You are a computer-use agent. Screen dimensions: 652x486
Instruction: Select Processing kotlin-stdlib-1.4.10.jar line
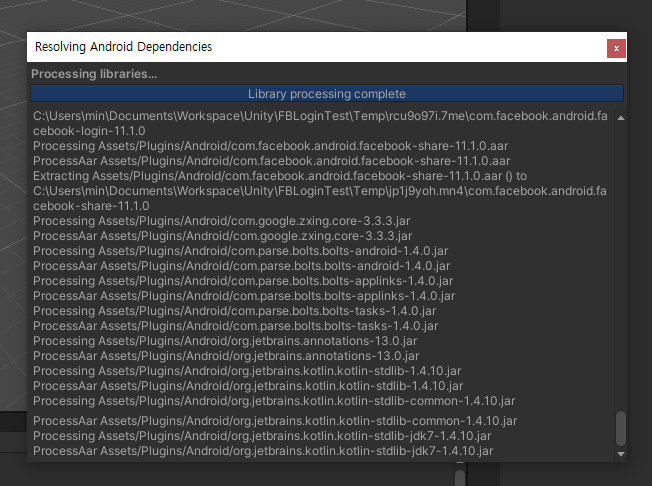pyautogui.click(x=247, y=370)
